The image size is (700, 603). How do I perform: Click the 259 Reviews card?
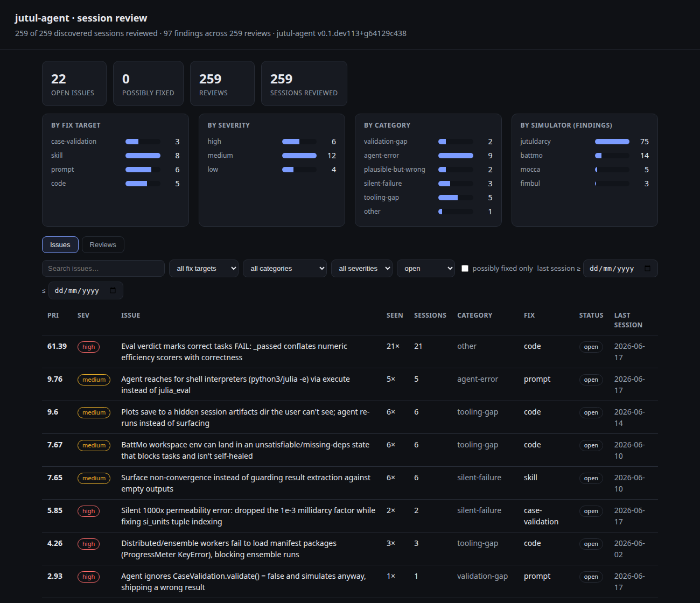222,83
